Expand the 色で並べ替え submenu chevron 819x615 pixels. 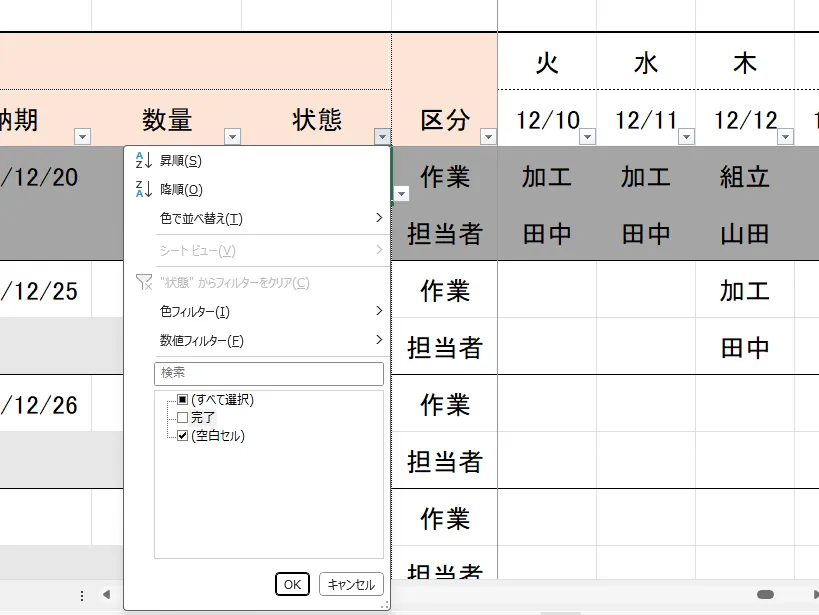[x=378, y=218]
